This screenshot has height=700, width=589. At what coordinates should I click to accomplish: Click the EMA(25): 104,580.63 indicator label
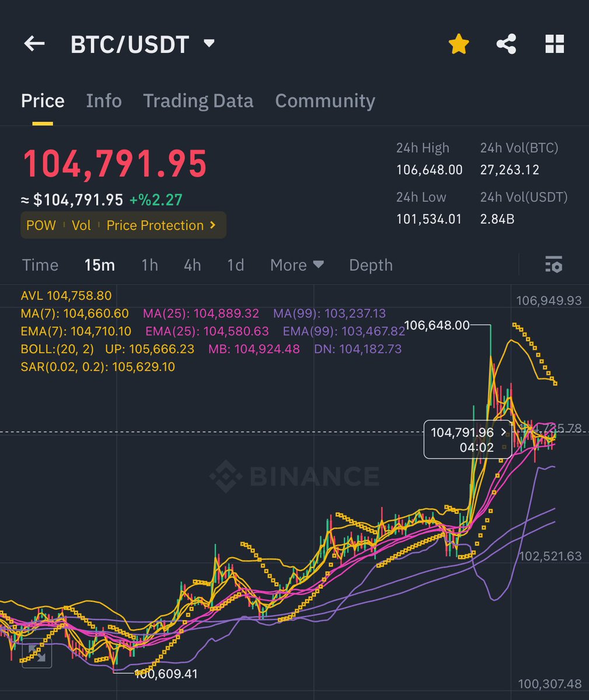pos(207,331)
